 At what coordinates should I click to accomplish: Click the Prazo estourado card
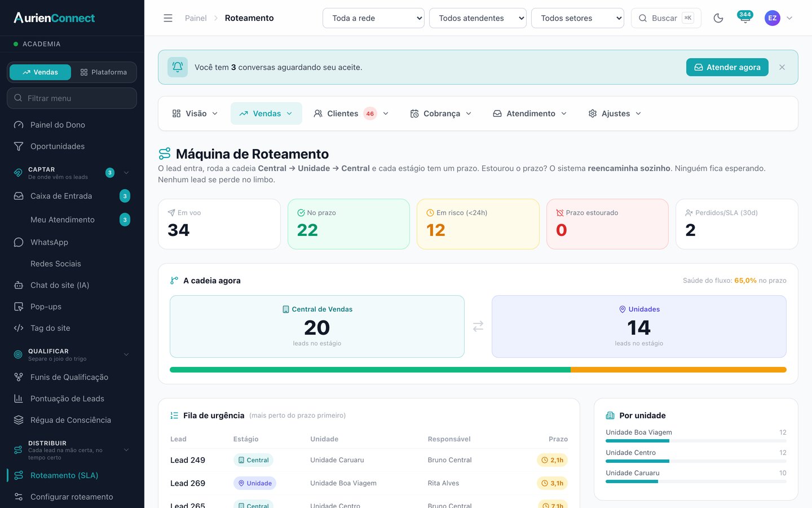pos(607,224)
